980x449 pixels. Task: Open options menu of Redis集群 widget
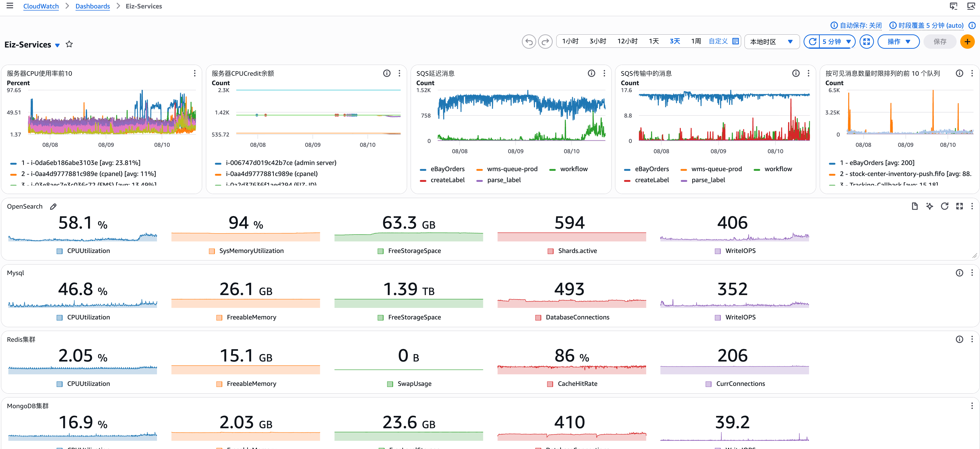(x=972, y=339)
